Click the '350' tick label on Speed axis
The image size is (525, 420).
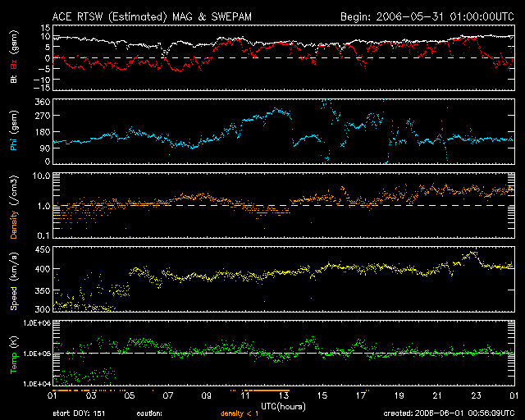click(43, 290)
